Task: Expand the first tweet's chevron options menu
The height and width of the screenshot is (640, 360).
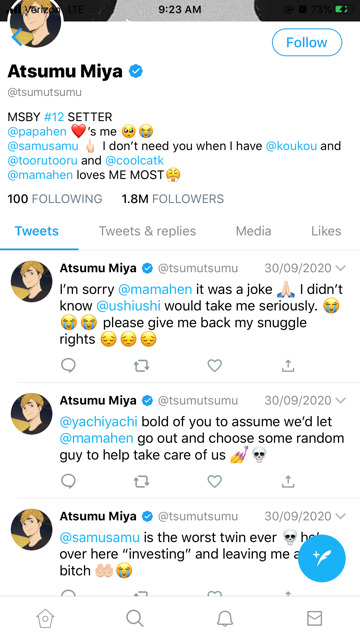Action: [x=340, y=268]
